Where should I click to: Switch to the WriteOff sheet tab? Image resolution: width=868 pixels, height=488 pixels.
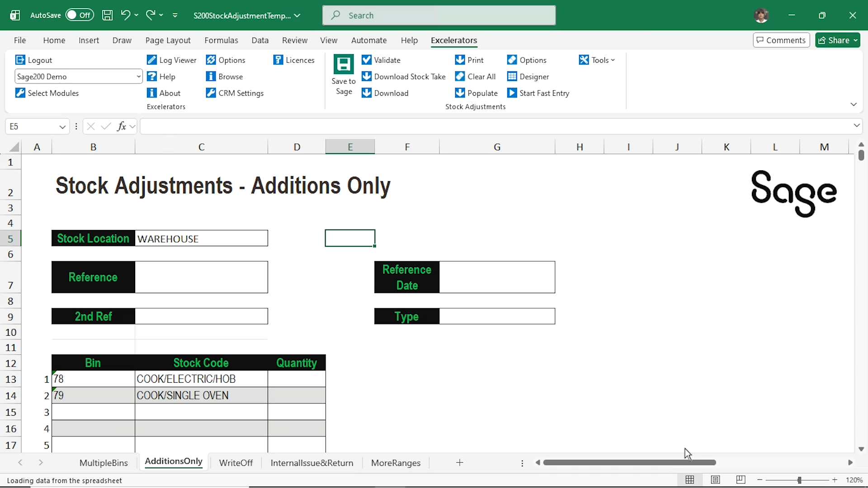coord(236,463)
